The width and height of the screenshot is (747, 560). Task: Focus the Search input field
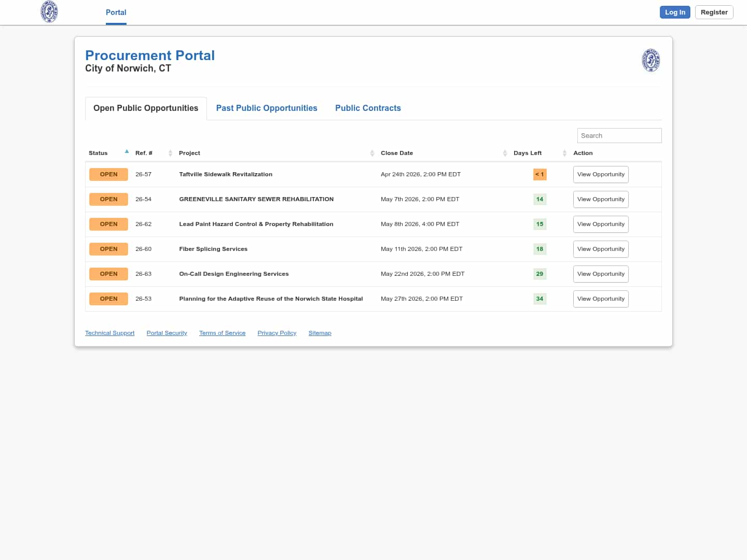(x=619, y=135)
